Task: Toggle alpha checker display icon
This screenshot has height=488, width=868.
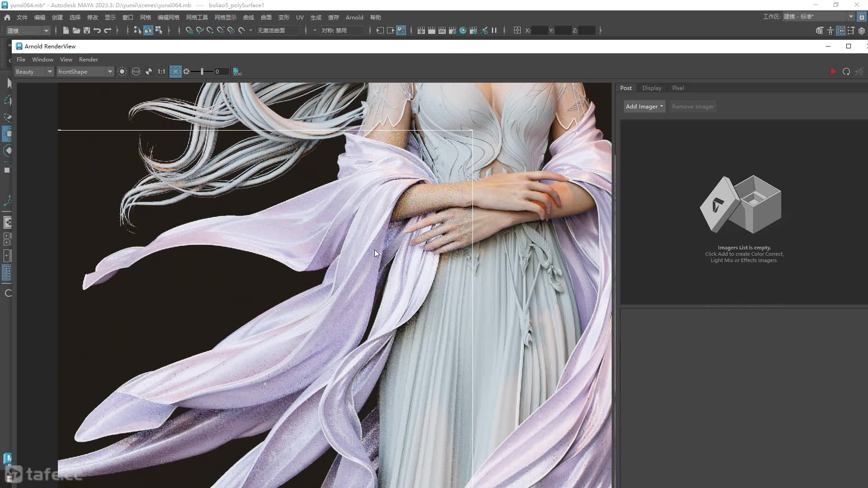Action: pos(148,71)
